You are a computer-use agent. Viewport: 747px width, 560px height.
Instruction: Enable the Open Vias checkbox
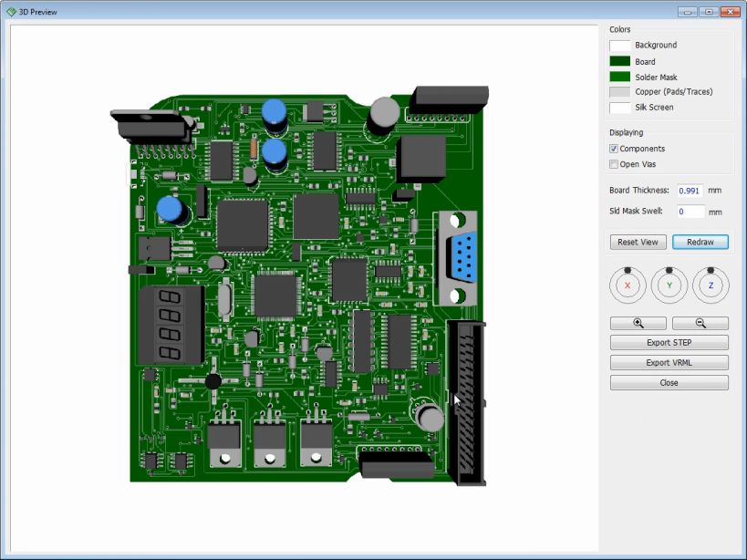pos(614,164)
